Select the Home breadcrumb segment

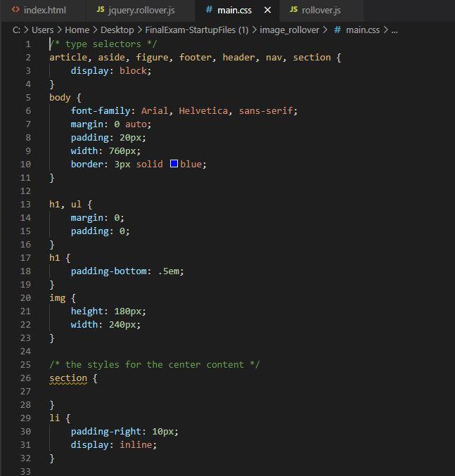tap(77, 30)
